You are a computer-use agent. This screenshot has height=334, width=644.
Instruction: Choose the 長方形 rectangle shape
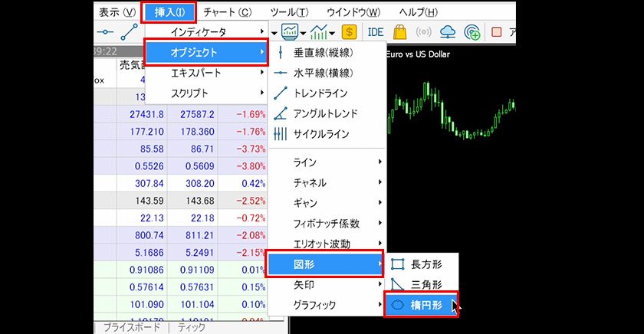[x=421, y=264]
